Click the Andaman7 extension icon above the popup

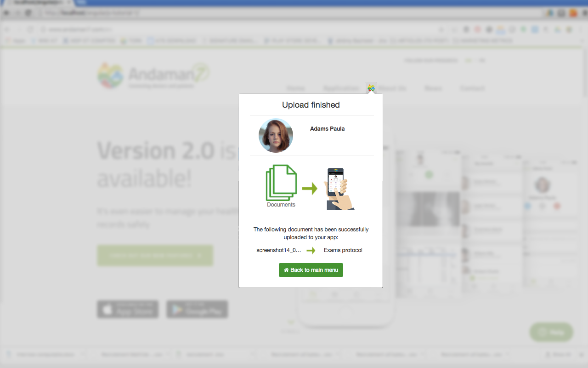(371, 88)
